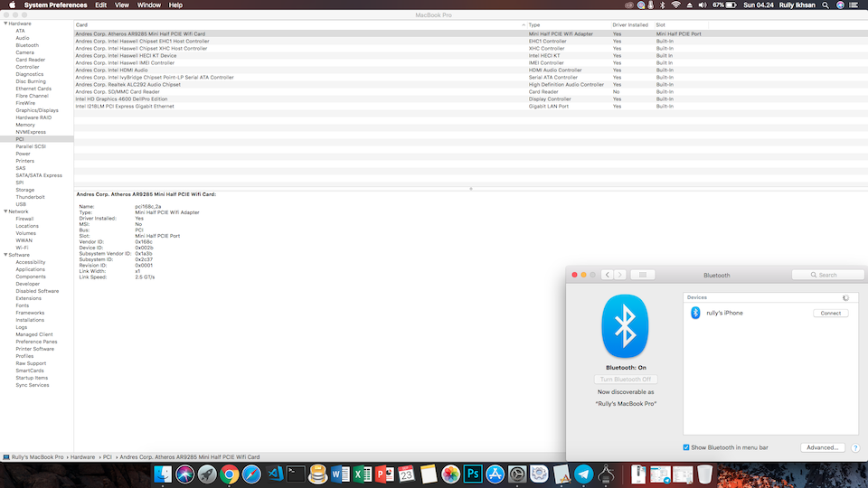Screen dimensions: 868x488
Task: Select Extensions under Software
Action: click(28, 298)
